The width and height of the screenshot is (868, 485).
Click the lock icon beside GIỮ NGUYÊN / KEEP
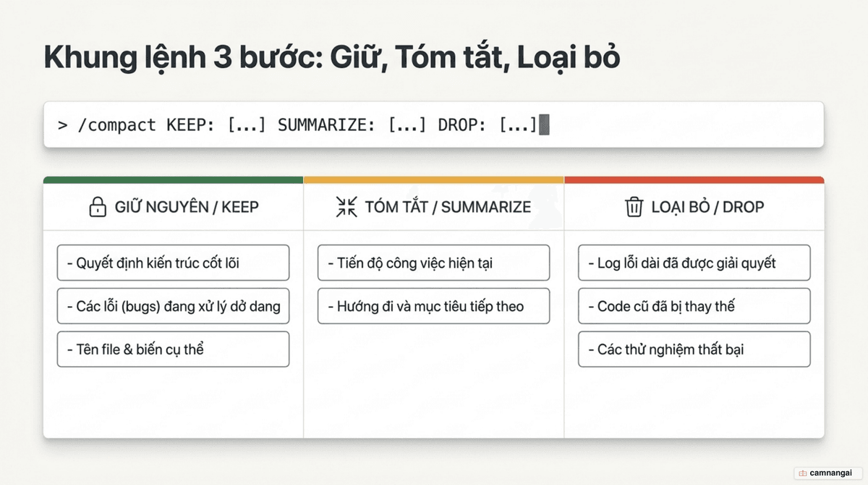[x=97, y=207]
